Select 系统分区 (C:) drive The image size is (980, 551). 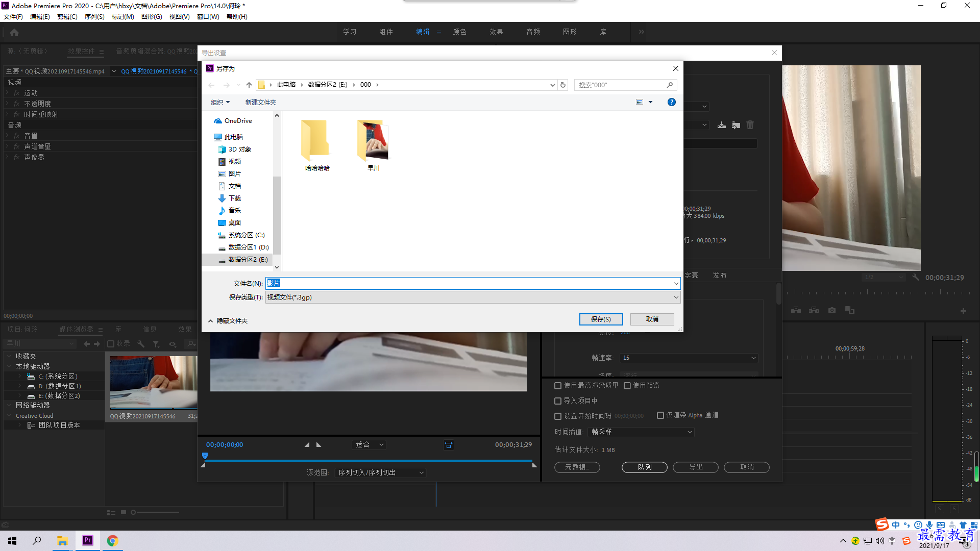241,235
